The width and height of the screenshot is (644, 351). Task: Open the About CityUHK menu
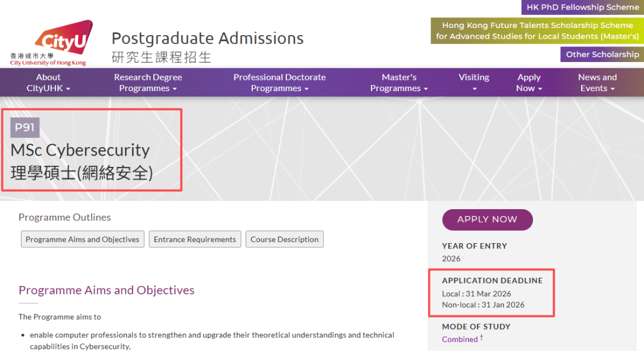(x=48, y=82)
